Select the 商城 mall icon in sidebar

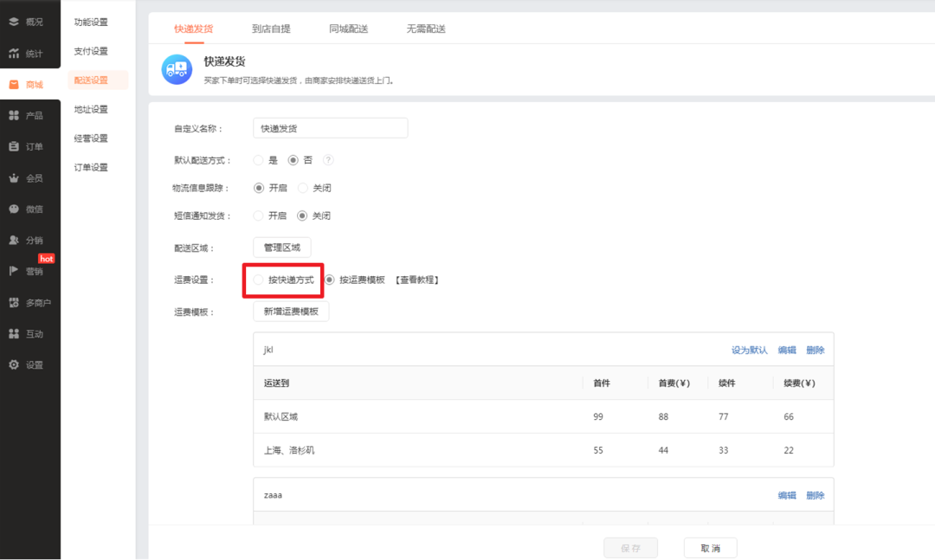pos(14,85)
